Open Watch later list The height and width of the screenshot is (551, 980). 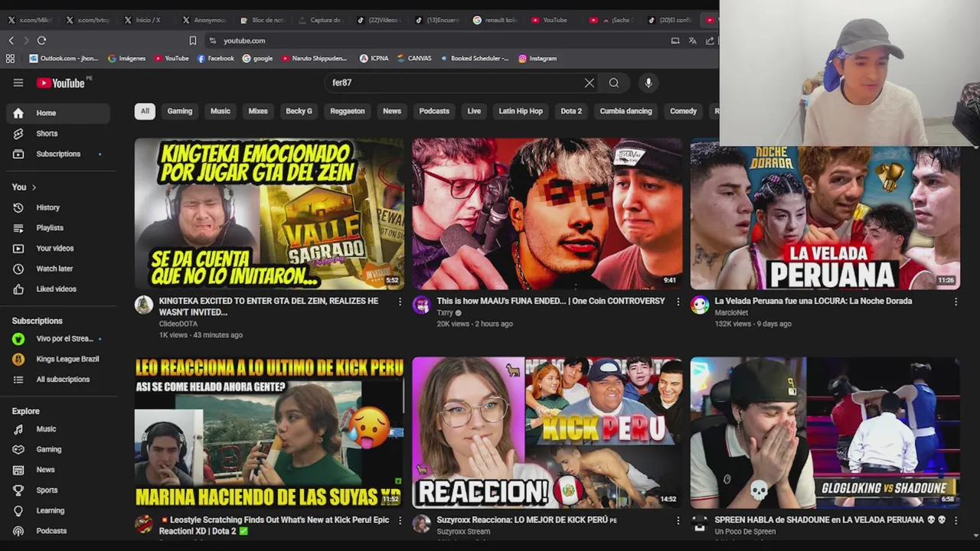[58, 269]
